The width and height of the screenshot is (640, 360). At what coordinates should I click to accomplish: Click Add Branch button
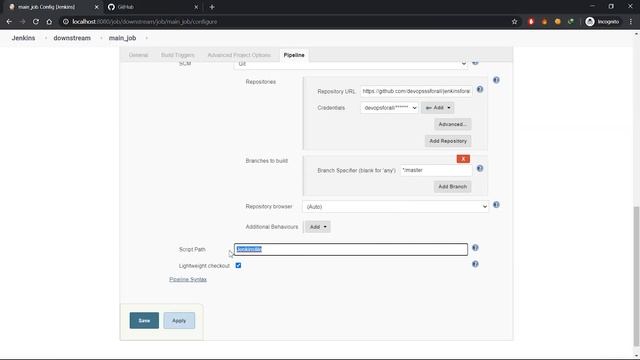point(452,187)
